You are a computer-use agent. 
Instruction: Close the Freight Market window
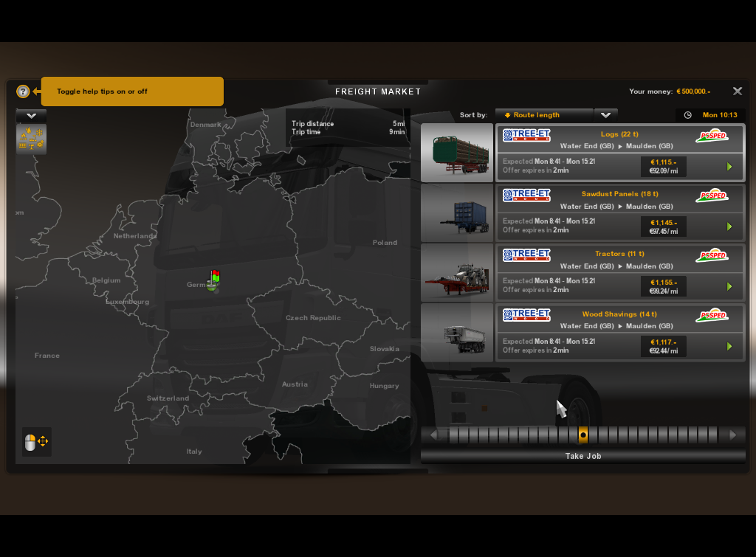click(x=738, y=91)
